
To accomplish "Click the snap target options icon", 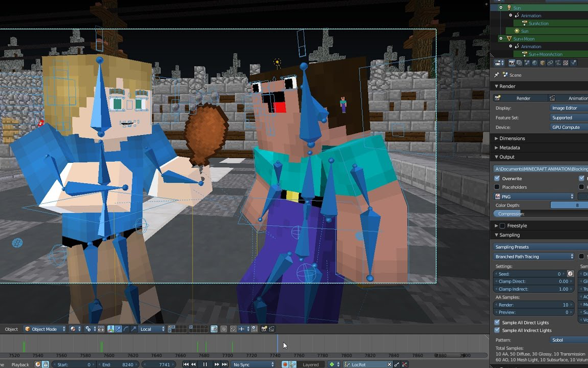I will [x=255, y=329].
